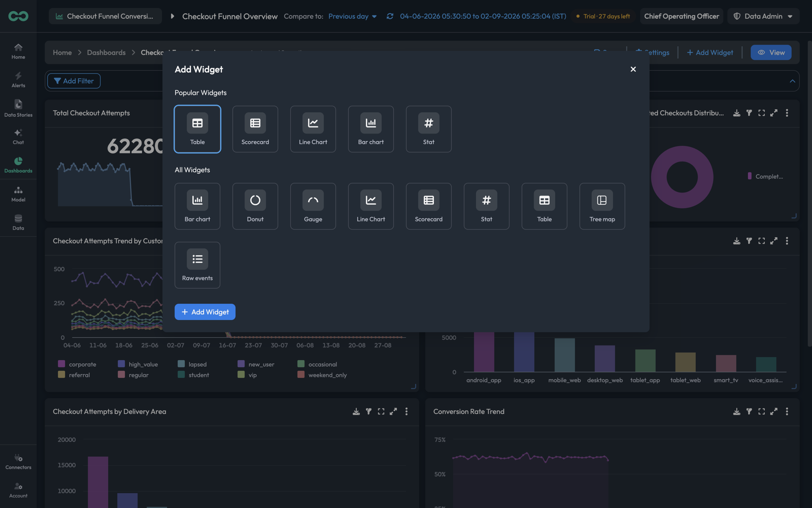The height and width of the screenshot is (508, 812).
Task: Download the Checkouts Distribution widget
Action: (736, 113)
